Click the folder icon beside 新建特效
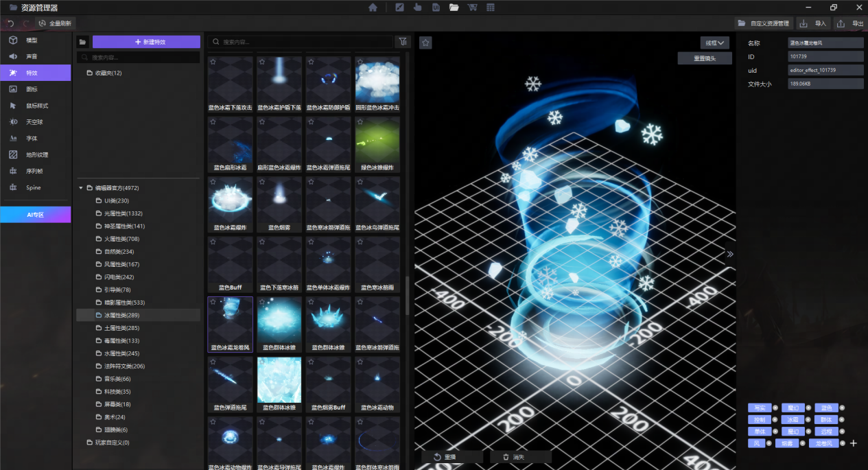The image size is (868, 470). 83,42
